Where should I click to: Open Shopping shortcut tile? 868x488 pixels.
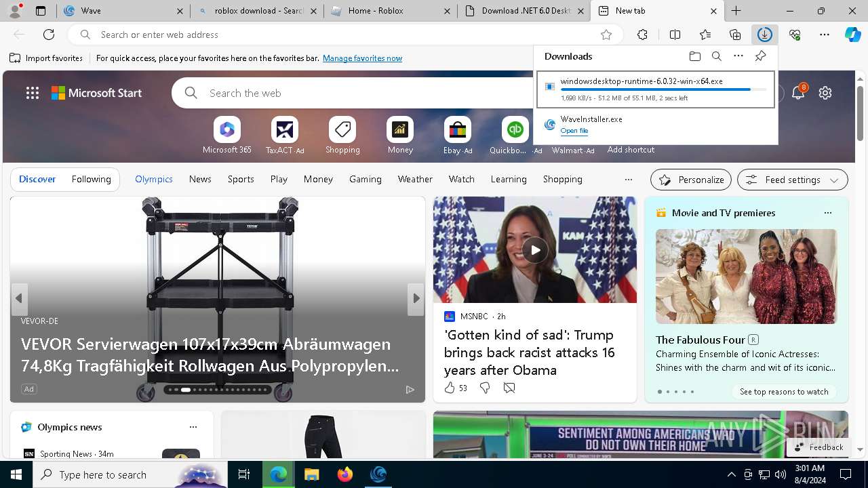[342, 136]
